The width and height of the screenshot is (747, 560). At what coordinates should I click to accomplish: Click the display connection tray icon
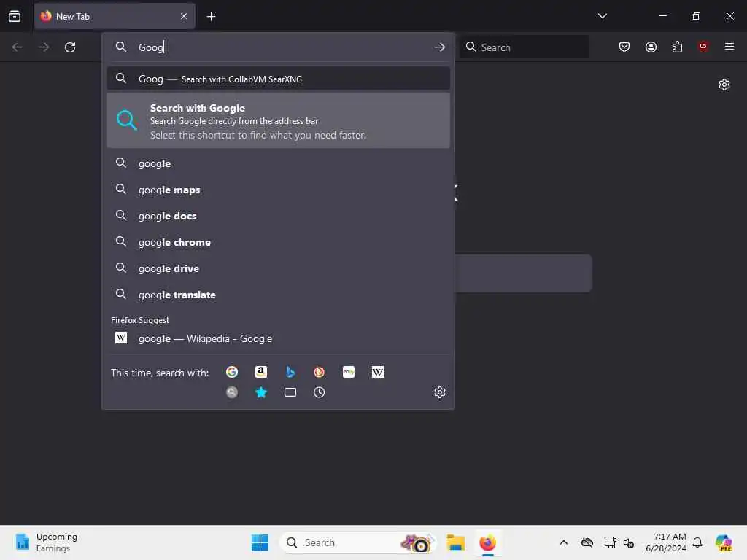610,542
